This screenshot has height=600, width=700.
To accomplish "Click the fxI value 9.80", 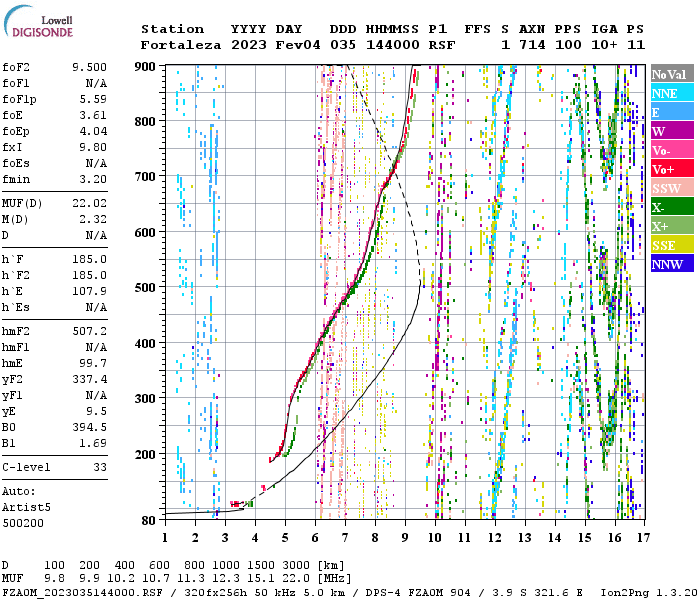I will [x=93, y=147].
